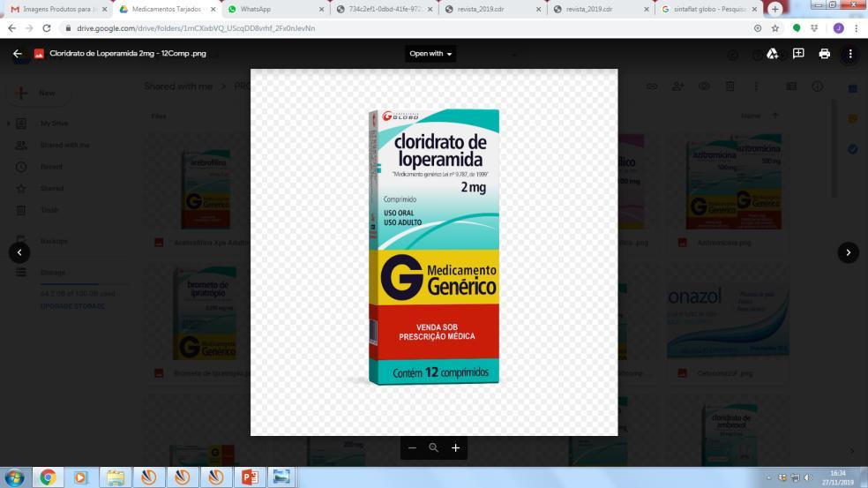The width and height of the screenshot is (868, 488).
Task: Click the address bar URL
Action: (196, 28)
